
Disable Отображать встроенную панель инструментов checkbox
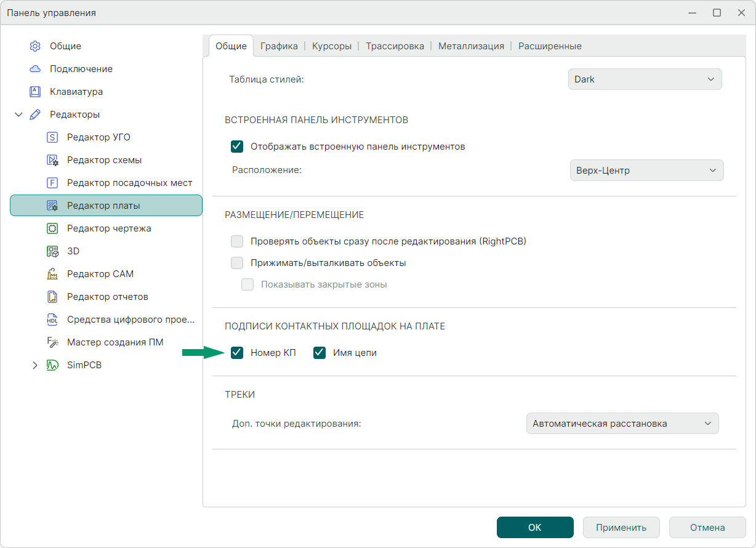click(237, 147)
